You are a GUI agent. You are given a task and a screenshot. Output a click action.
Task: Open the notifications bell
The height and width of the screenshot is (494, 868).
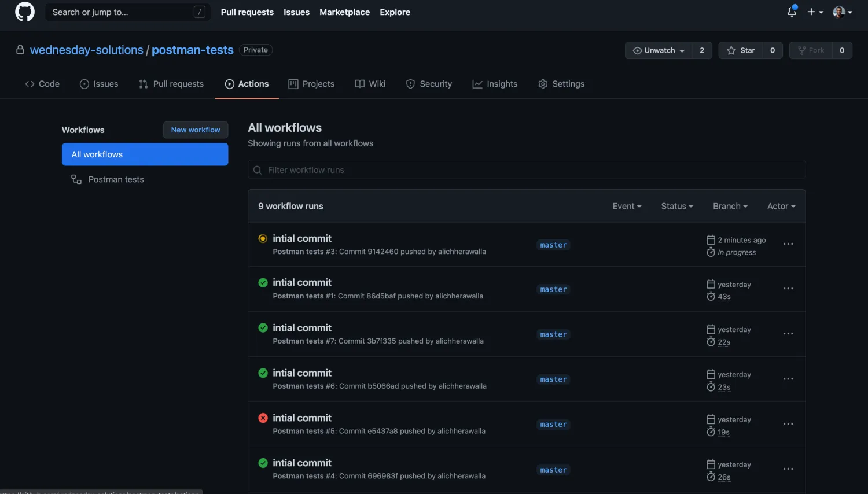click(x=792, y=12)
